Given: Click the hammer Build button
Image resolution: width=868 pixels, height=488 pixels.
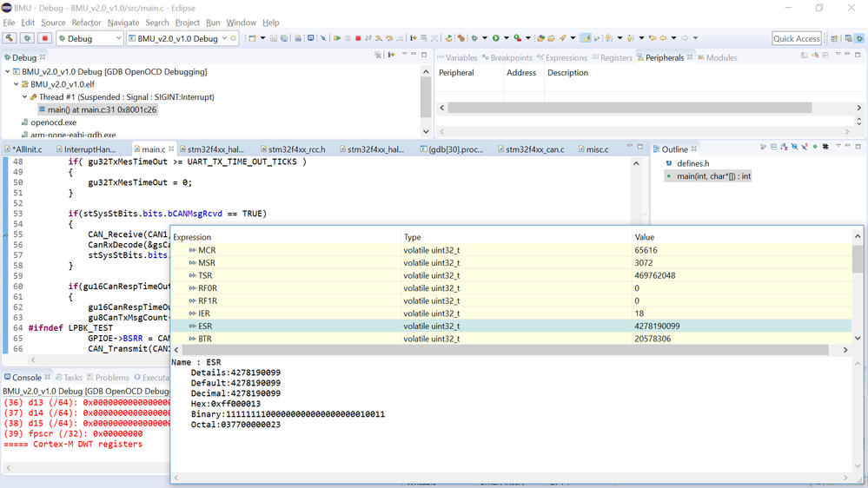Looking at the screenshot, I should click(x=10, y=38).
